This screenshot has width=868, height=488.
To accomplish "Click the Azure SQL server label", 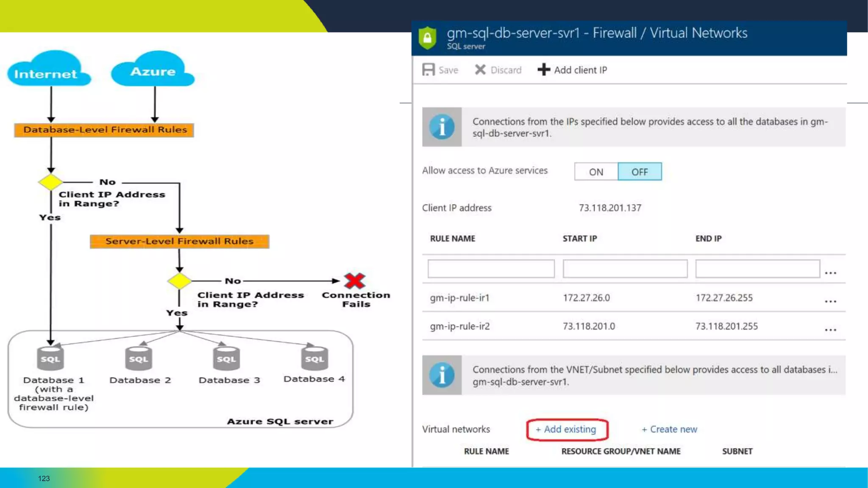I will (x=280, y=421).
